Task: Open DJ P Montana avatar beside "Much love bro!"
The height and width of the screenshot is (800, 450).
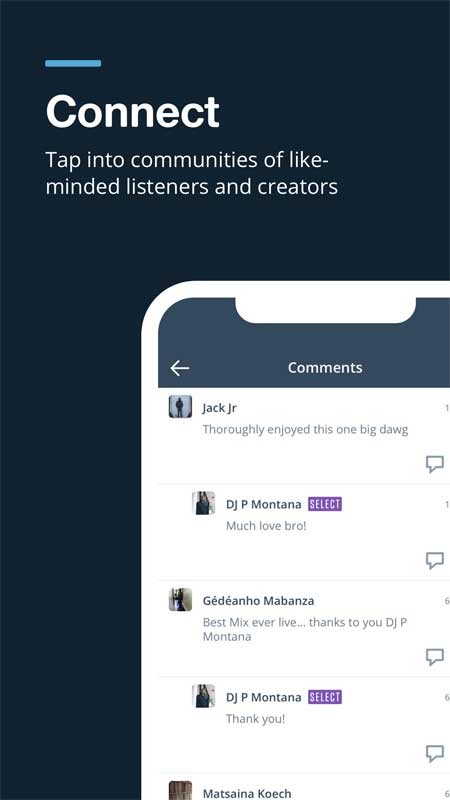Action: click(204, 503)
